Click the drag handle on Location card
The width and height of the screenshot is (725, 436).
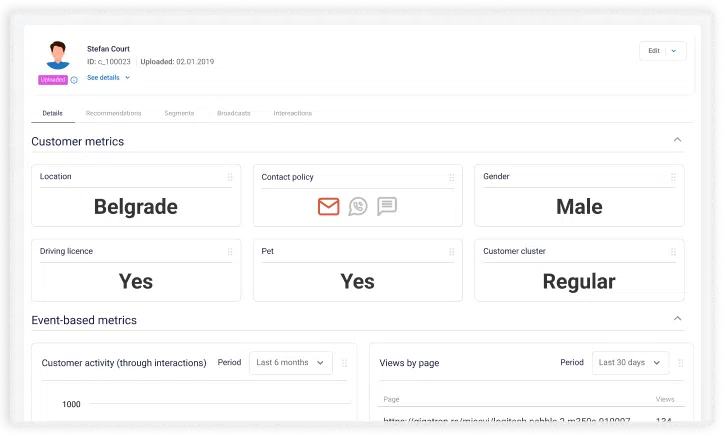[230, 177]
